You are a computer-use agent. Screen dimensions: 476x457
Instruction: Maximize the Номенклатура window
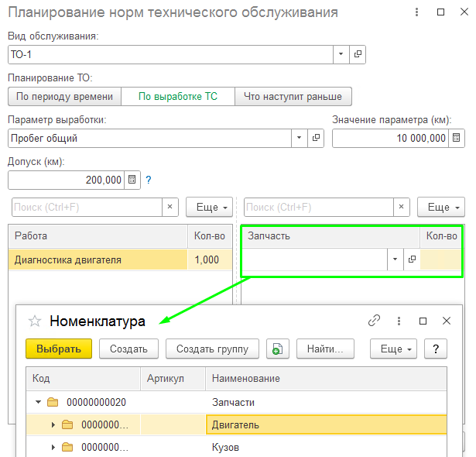click(423, 321)
